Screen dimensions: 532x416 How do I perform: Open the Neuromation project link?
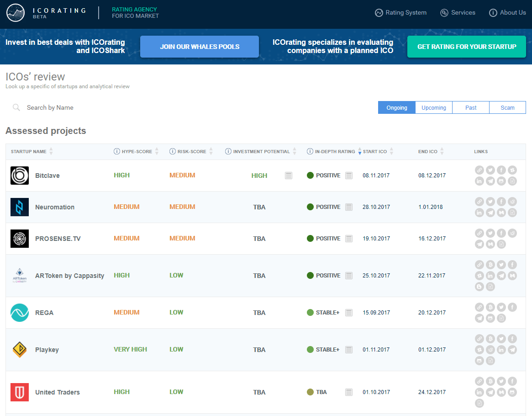[55, 207]
